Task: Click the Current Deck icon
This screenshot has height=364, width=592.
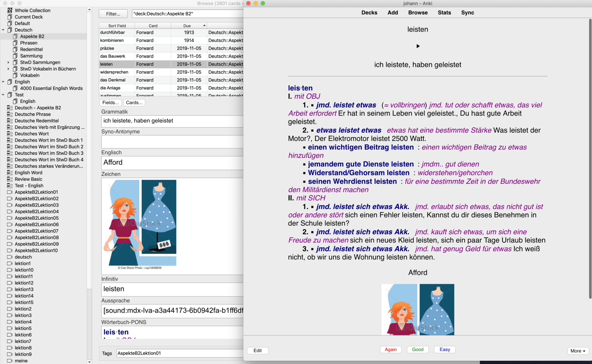Action: pyautogui.click(x=10, y=17)
